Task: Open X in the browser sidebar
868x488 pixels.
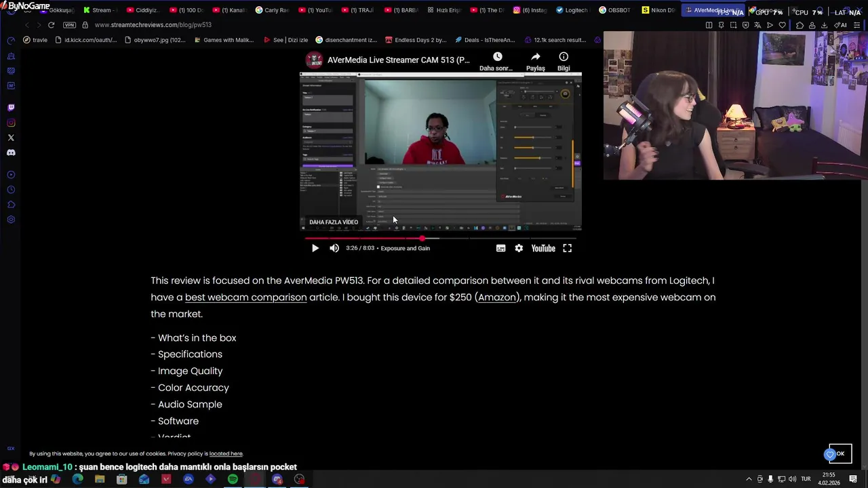Action: 11,138
